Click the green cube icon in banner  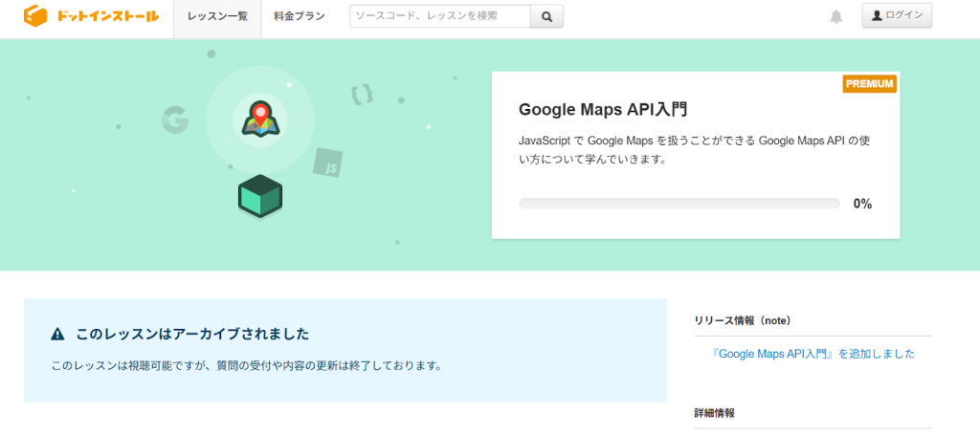(x=259, y=195)
